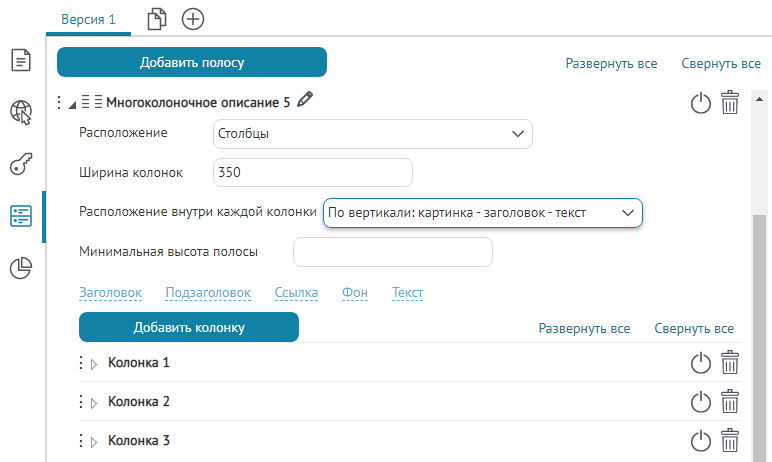Screen dimensions: 772x462
Task: Open the document page icon in sidebar
Action: coord(21,60)
